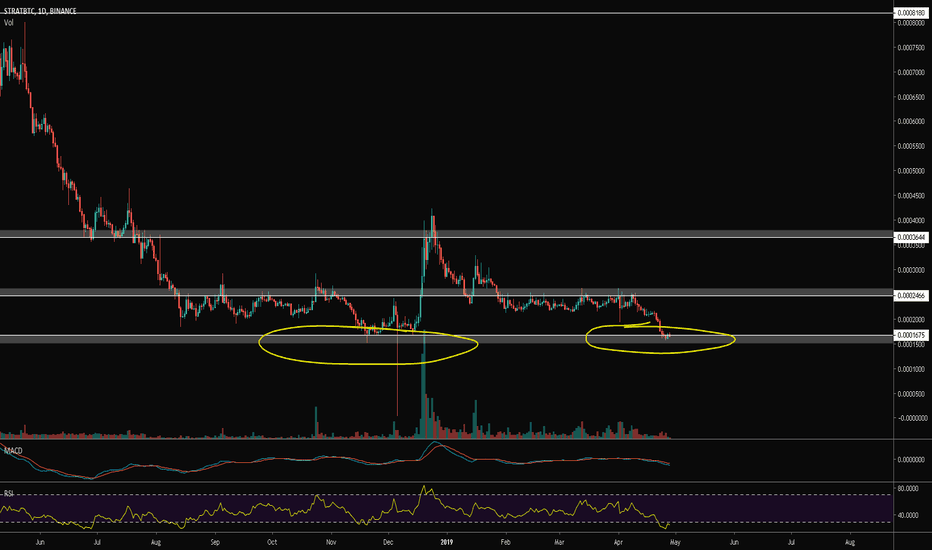Click the STRATBTC, 1D, BINANCE chart title
Image resolution: width=932 pixels, height=550 pixels.
coord(40,11)
